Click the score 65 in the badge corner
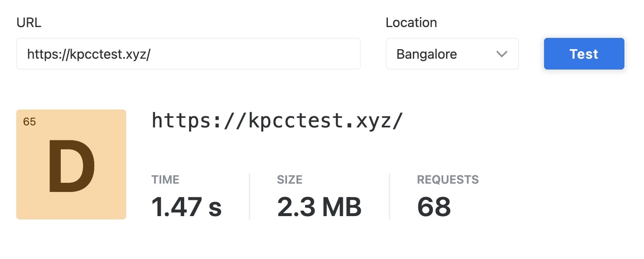 click(x=30, y=122)
